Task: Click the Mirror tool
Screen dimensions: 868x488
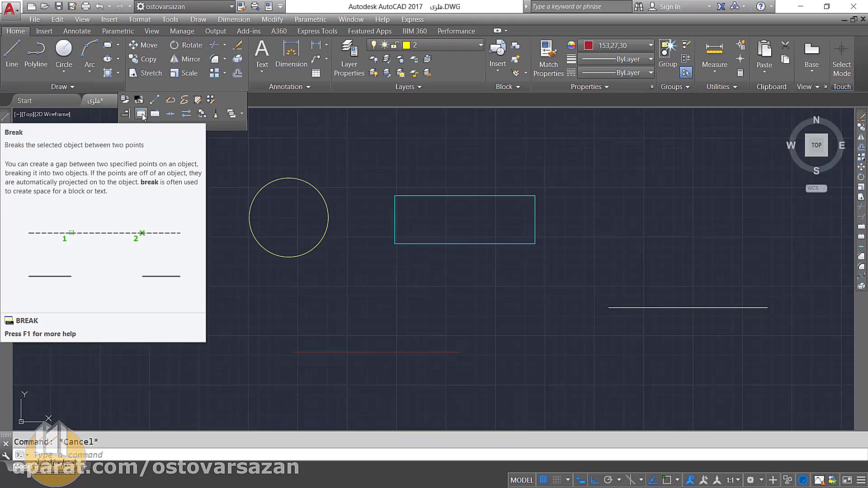Action: (185, 59)
